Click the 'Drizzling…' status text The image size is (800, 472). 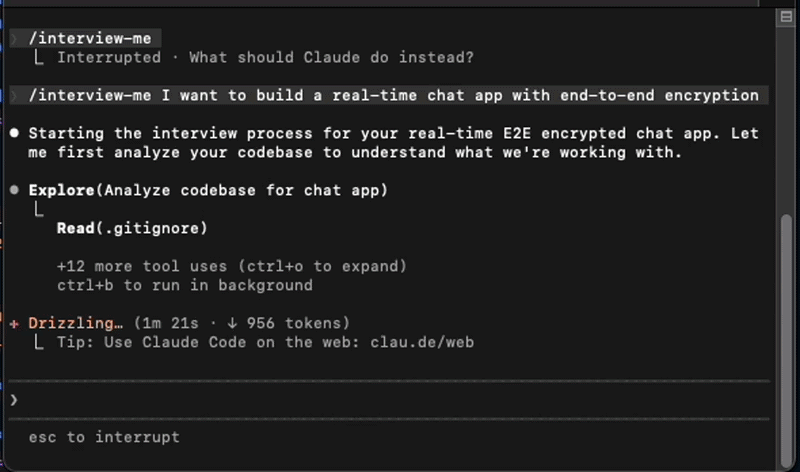tap(76, 323)
